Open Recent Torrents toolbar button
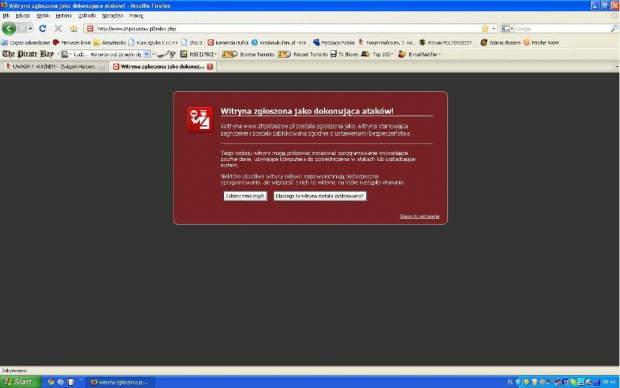The image size is (620, 388). pyautogui.click(x=303, y=54)
